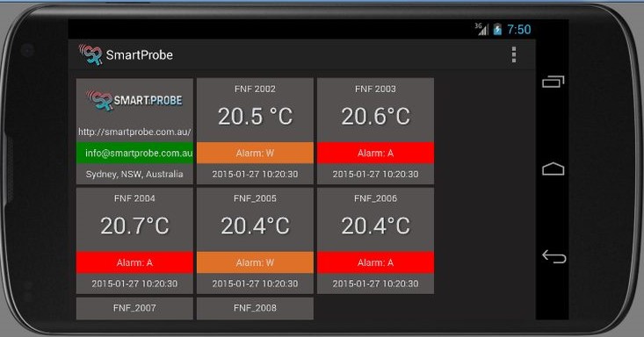Select the FNF 2002 tile title

coord(255,89)
